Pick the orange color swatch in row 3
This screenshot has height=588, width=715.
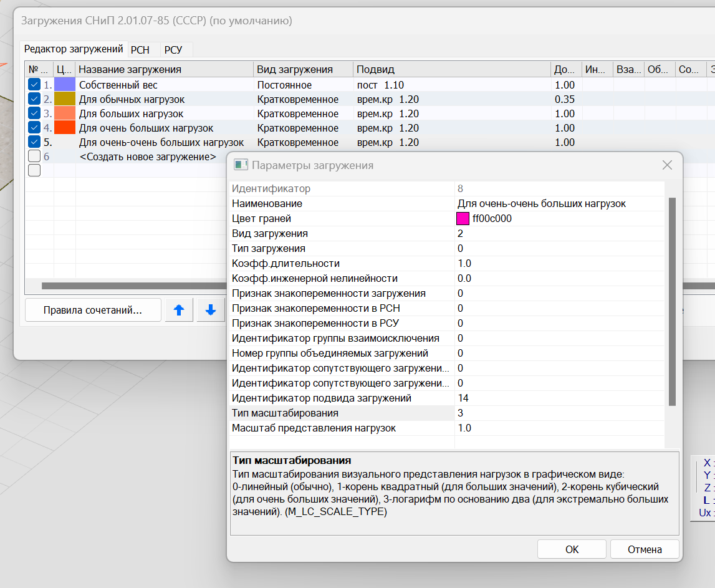pyautogui.click(x=64, y=113)
